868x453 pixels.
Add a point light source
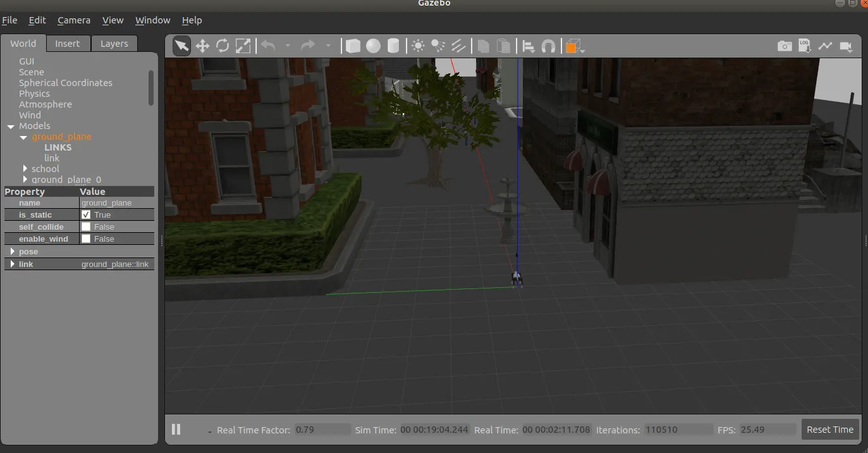pos(418,46)
